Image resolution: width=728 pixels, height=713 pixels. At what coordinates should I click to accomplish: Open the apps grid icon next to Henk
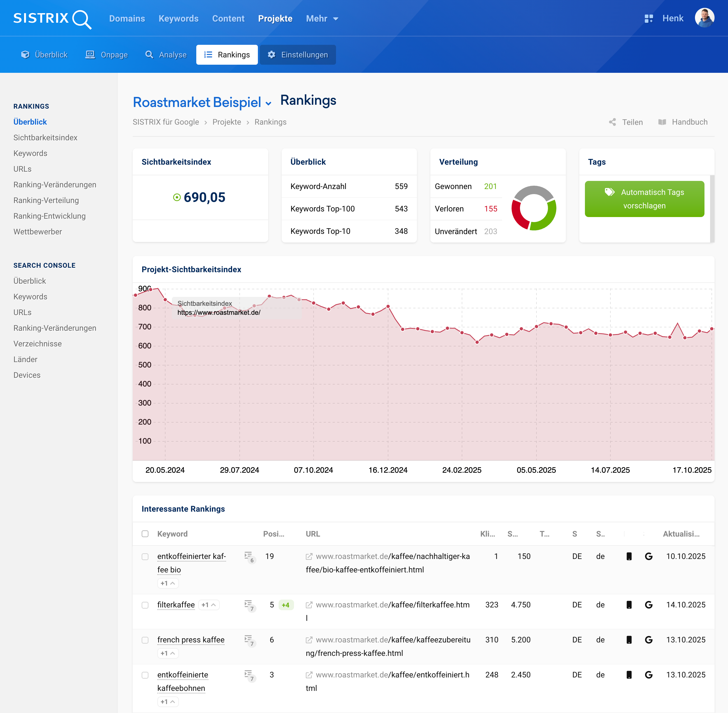coord(648,19)
